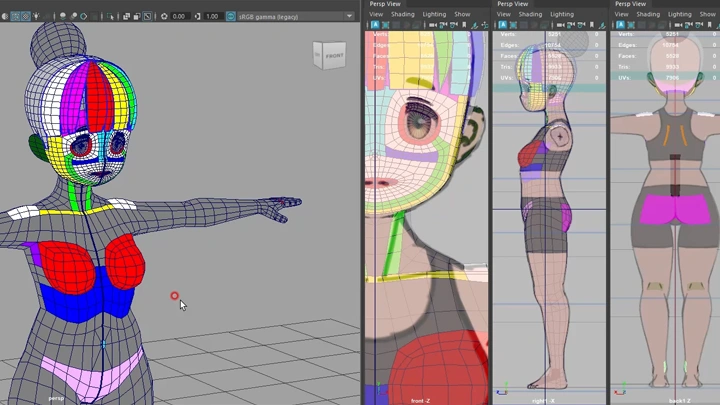Open Lighting menu in back -Z panel
This screenshot has height=405, width=720.
[680, 14]
